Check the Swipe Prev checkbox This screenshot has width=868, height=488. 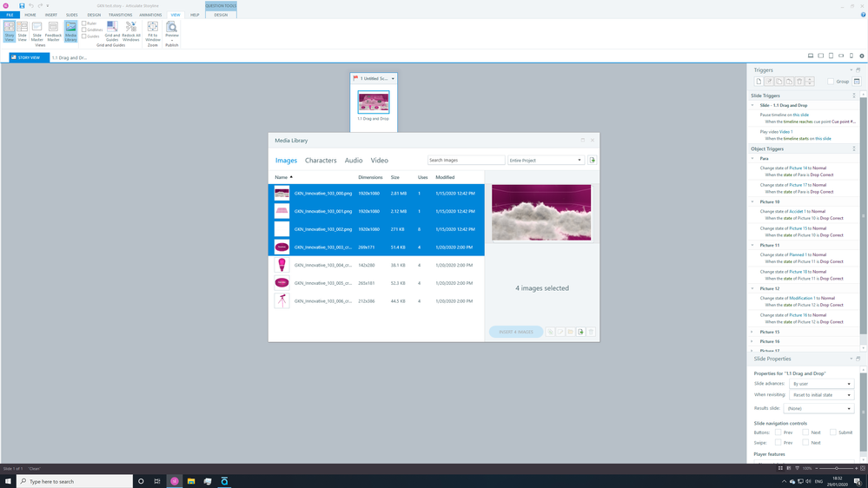tap(778, 443)
